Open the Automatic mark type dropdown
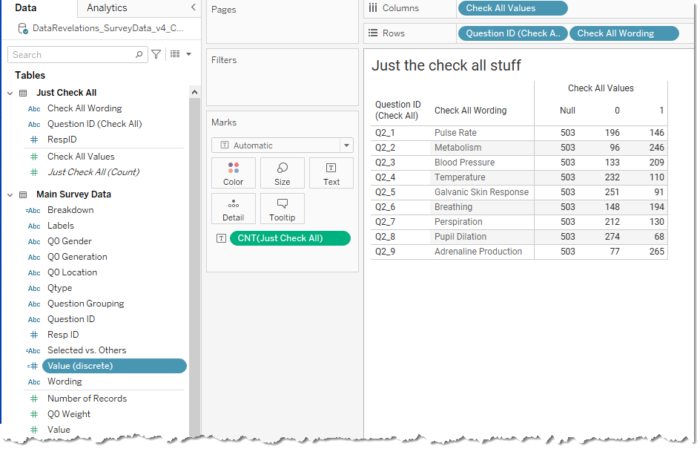Image resolution: width=700 pixels, height=452 pixels. coord(346,146)
